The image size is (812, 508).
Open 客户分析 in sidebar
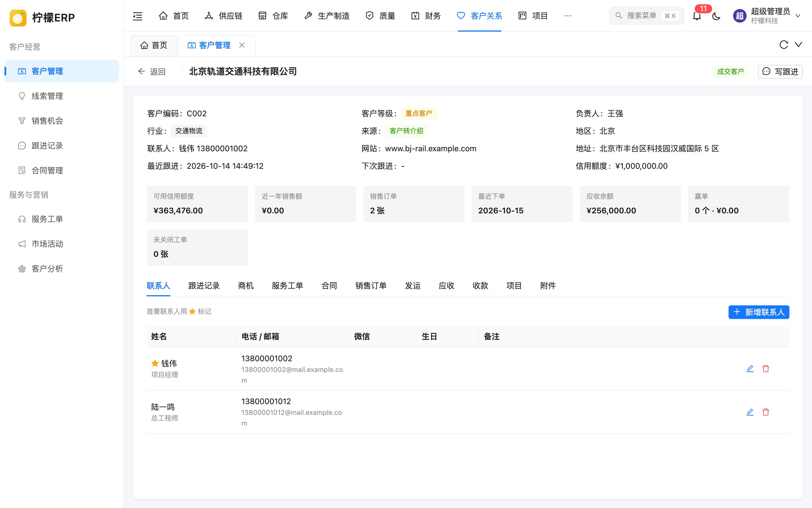[62, 269]
